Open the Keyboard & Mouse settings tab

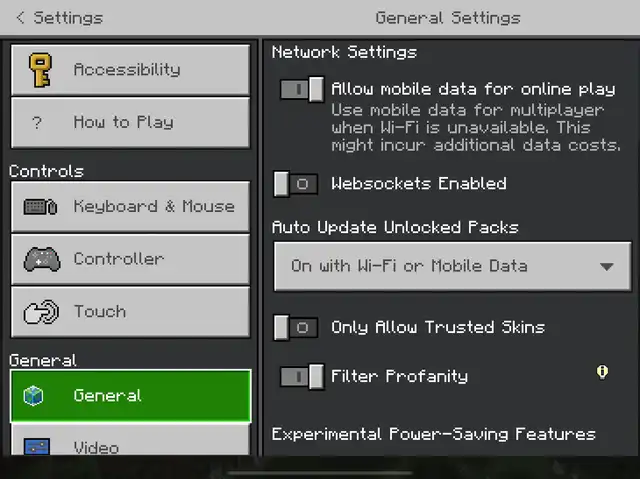pos(130,206)
